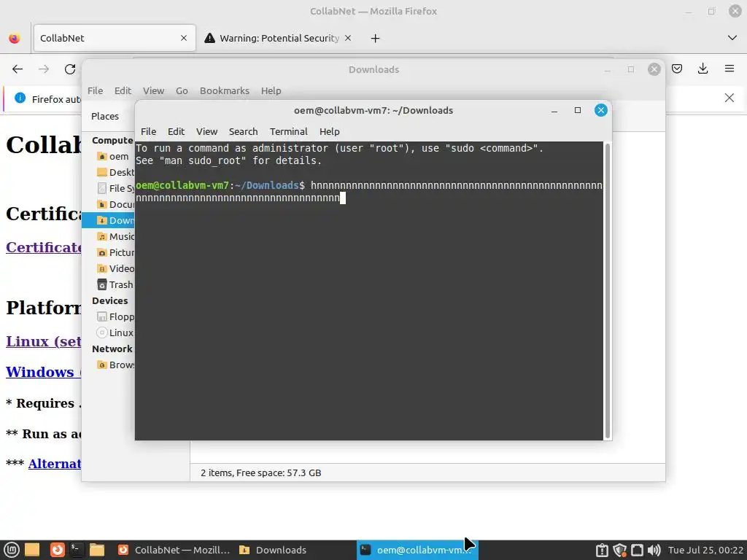Click the Firefox view icon left of tabs

coord(15,38)
